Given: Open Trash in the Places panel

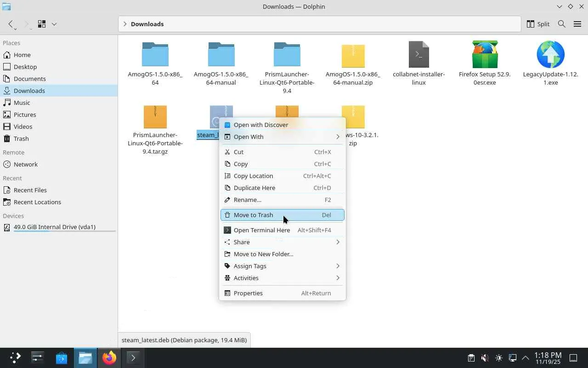Looking at the screenshot, I should [x=59, y=138].
